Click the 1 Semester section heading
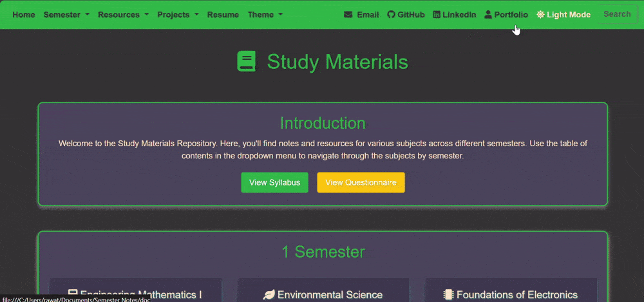This screenshot has width=644, height=302. point(323,252)
